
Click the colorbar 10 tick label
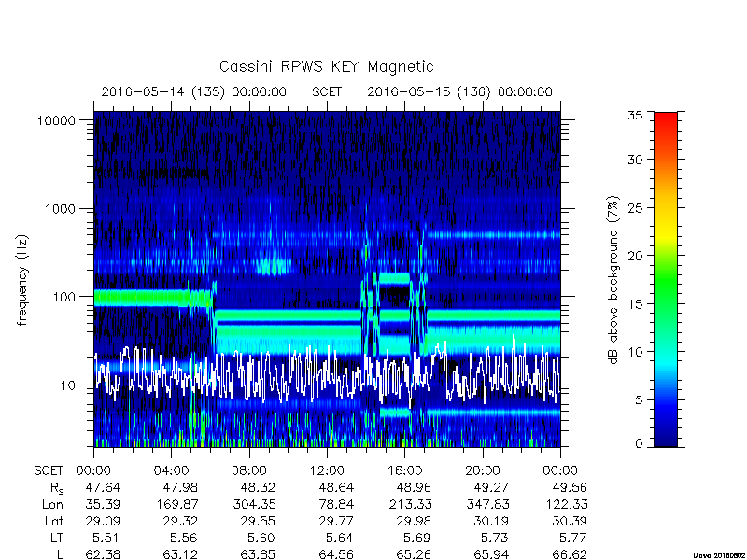coord(635,352)
